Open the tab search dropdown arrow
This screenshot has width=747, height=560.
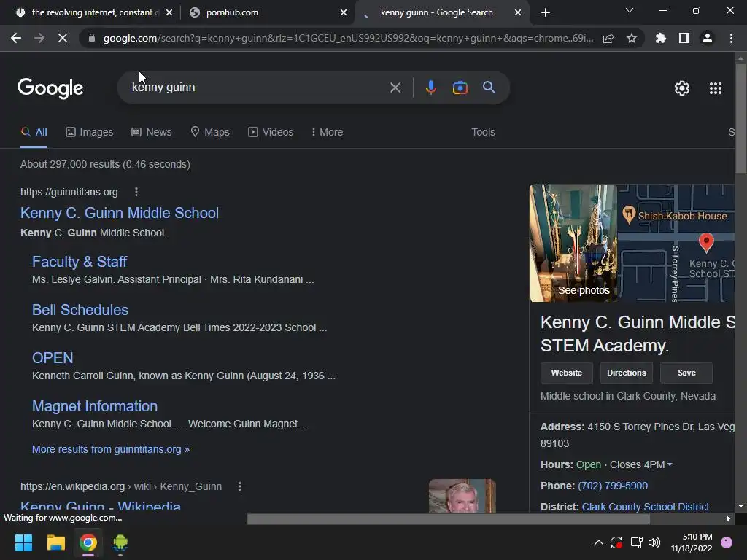[x=630, y=10]
